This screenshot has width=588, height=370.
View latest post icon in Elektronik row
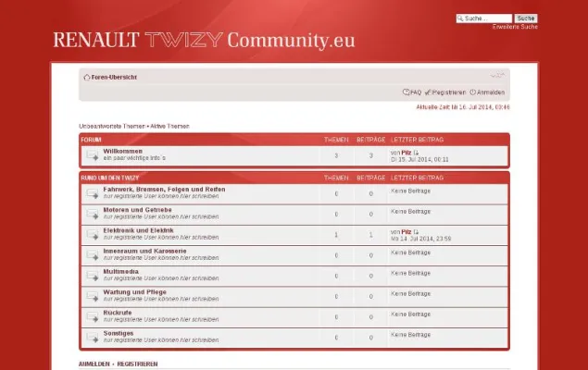click(416, 232)
